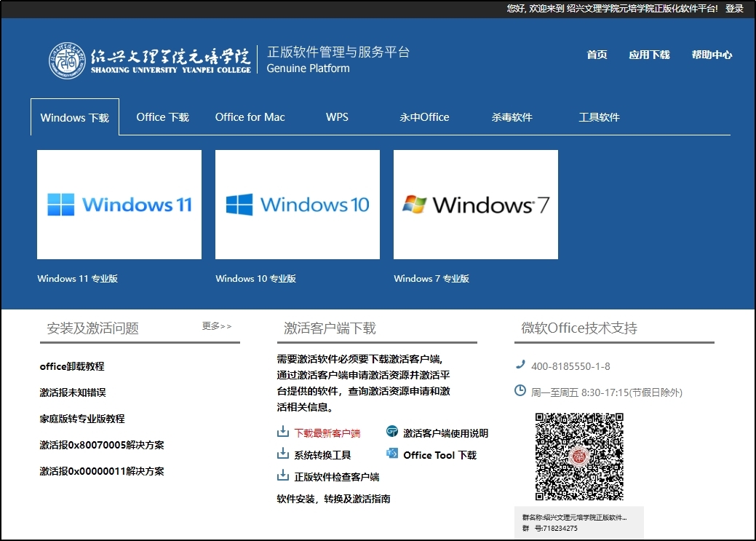This screenshot has height=541, width=756.
Task: Click the clock icon for service hours
Action: click(520, 391)
